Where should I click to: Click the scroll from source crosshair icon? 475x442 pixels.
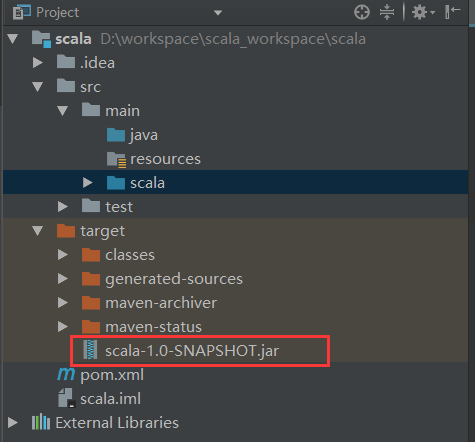point(362,13)
